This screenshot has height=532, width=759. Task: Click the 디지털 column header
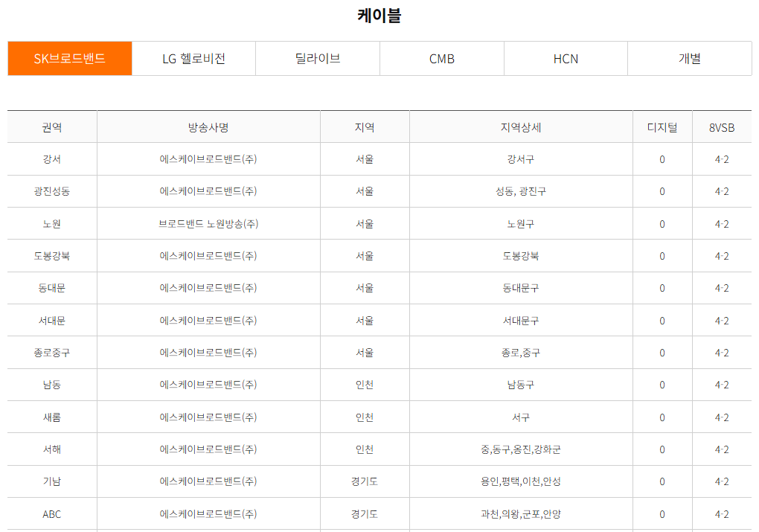tap(662, 126)
